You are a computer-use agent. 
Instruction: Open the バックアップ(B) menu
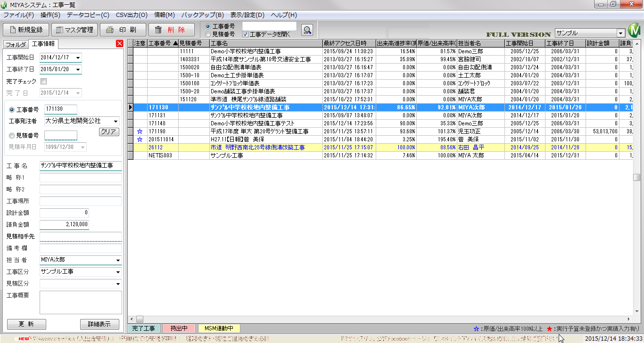(x=203, y=15)
